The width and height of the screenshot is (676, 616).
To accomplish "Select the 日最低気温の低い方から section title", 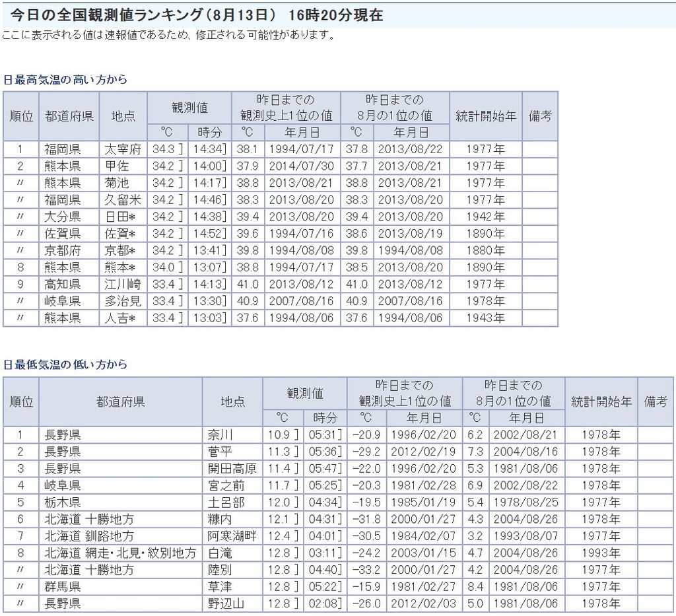I will click(x=65, y=364).
